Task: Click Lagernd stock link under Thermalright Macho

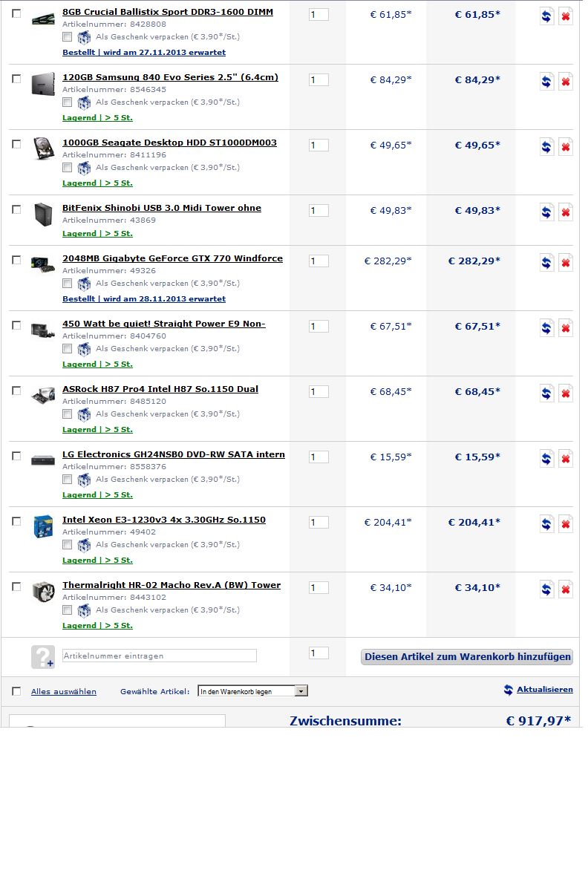Action: click(x=97, y=626)
